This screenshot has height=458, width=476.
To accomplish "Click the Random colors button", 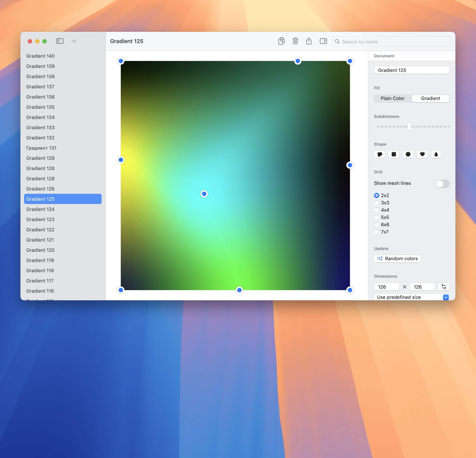I will 397,259.
